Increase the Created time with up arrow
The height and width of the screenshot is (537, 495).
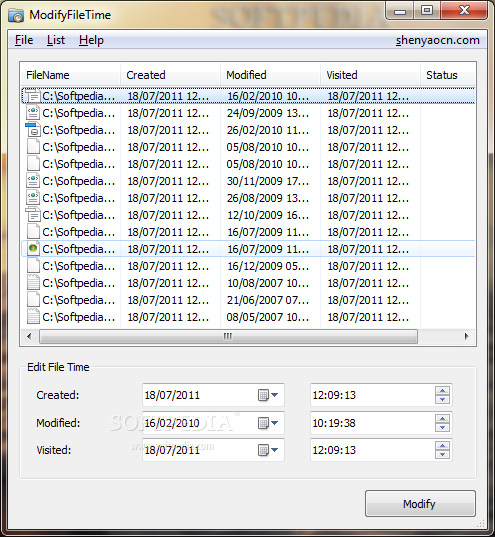click(x=443, y=391)
